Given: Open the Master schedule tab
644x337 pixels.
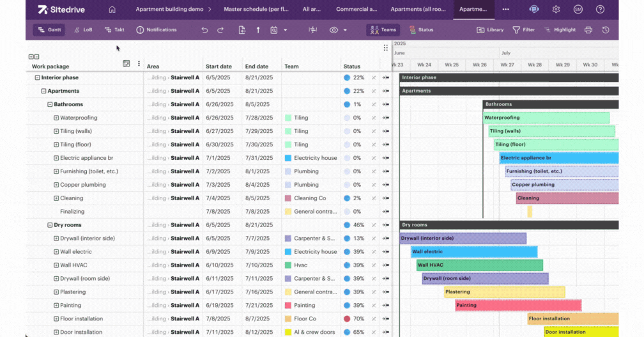Looking at the screenshot, I should 254,10.
